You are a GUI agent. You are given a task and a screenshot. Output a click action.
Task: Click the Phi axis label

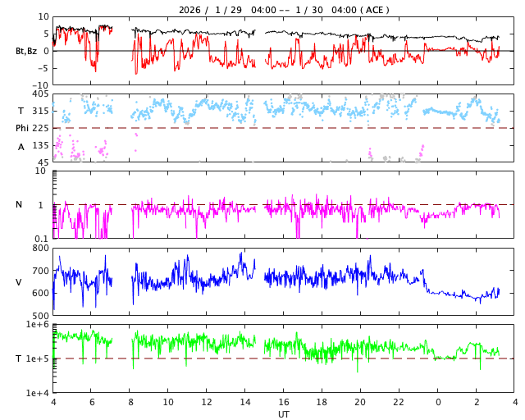(x=24, y=128)
